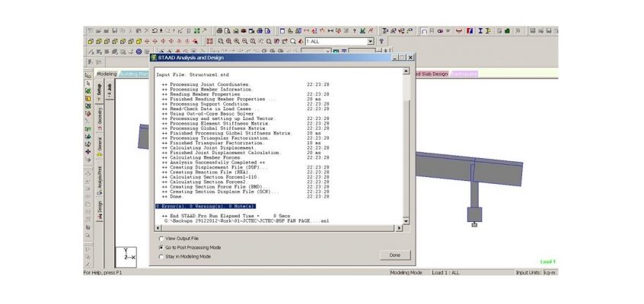Click the yellow I-beam icon
Image resolution: width=644 pixels, height=304 pixels.
pyautogui.click(x=488, y=30)
